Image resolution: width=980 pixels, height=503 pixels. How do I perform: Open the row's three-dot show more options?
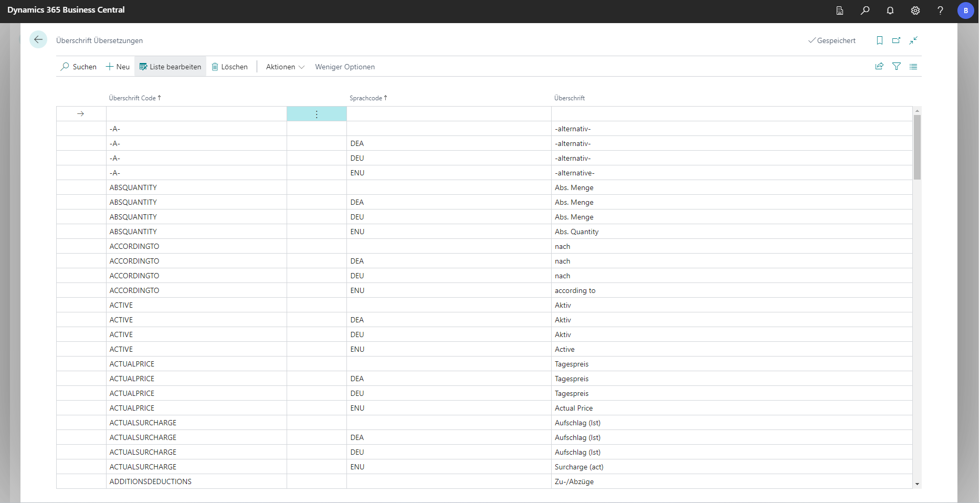pyautogui.click(x=317, y=114)
